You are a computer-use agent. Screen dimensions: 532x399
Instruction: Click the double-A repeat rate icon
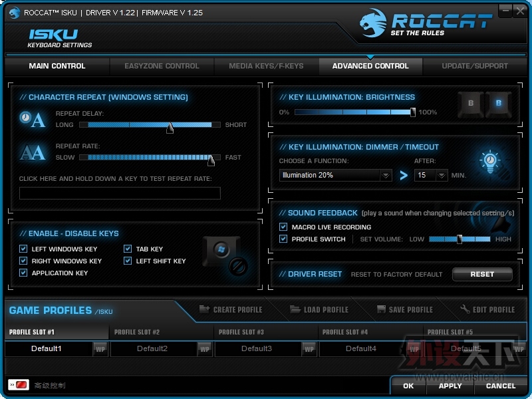[33, 152]
